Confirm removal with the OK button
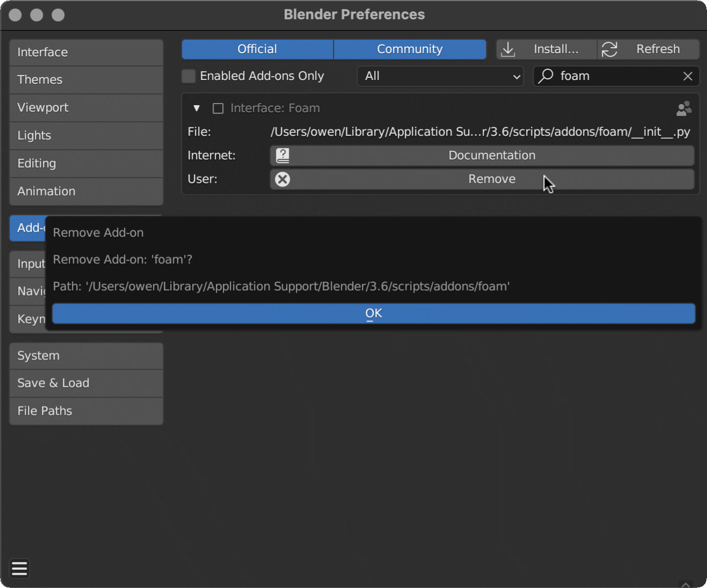Image resolution: width=707 pixels, height=588 pixels. click(374, 313)
